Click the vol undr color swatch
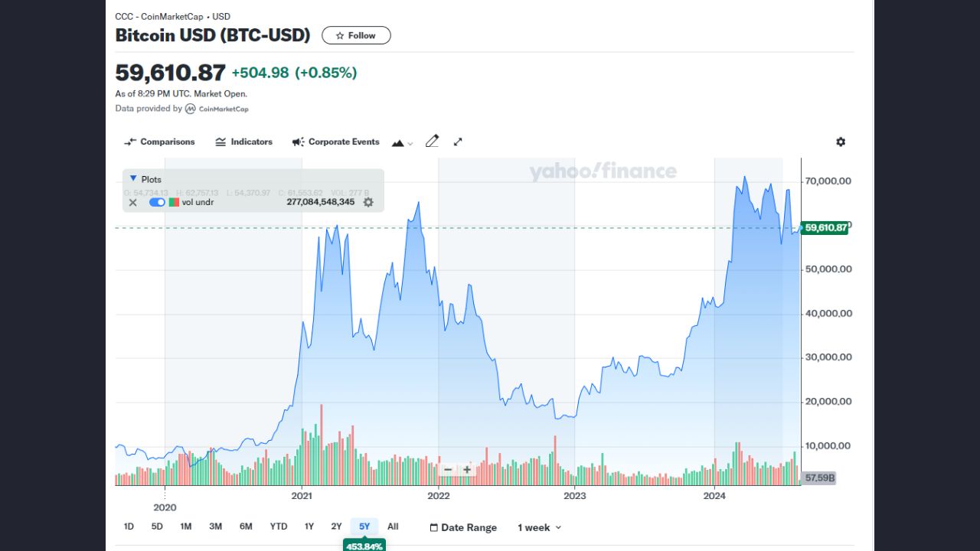 (174, 202)
